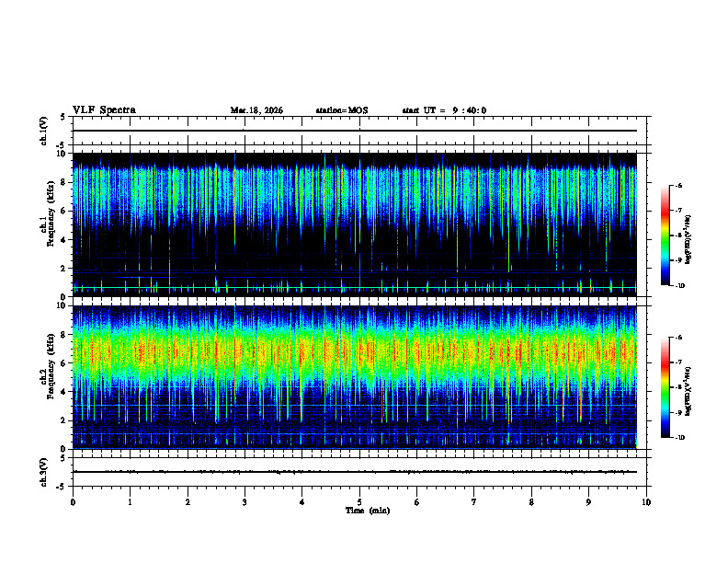Click the 'ch.1(V)' axis label
The height and width of the screenshot is (563, 728).
tap(44, 131)
